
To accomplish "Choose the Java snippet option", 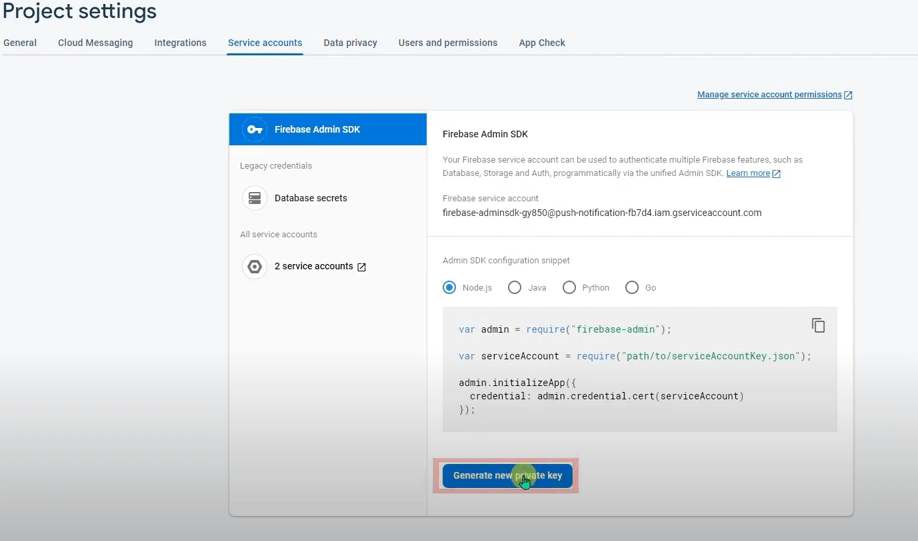I will tap(514, 287).
